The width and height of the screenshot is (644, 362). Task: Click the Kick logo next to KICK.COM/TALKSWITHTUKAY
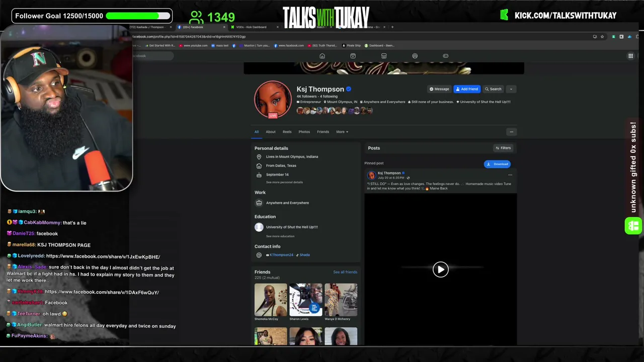(x=504, y=15)
